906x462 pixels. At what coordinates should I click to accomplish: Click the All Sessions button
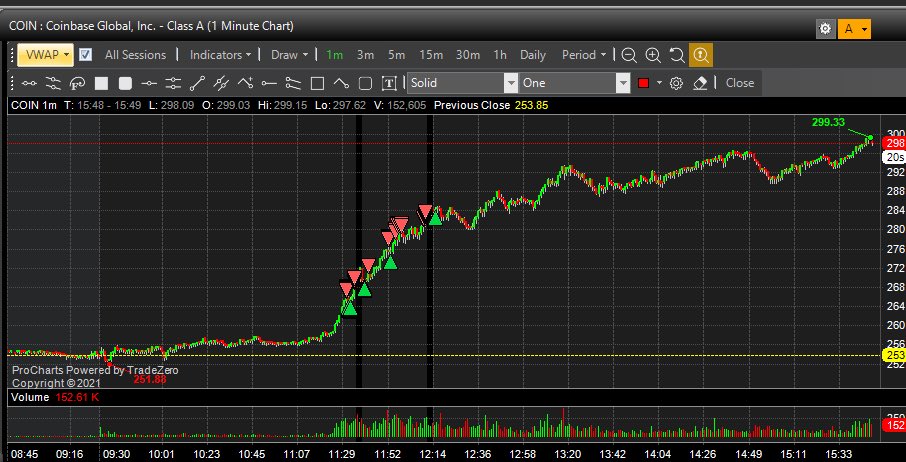(135, 55)
